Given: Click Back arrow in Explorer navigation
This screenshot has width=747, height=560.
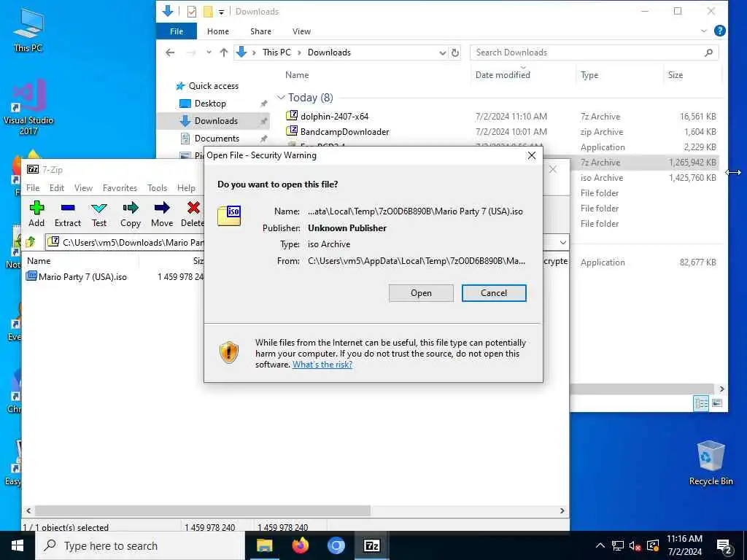Looking at the screenshot, I should coord(170,52).
